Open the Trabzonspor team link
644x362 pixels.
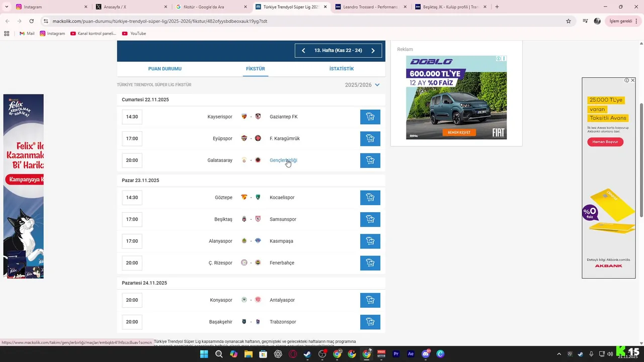pyautogui.click(x=283, y=322)
